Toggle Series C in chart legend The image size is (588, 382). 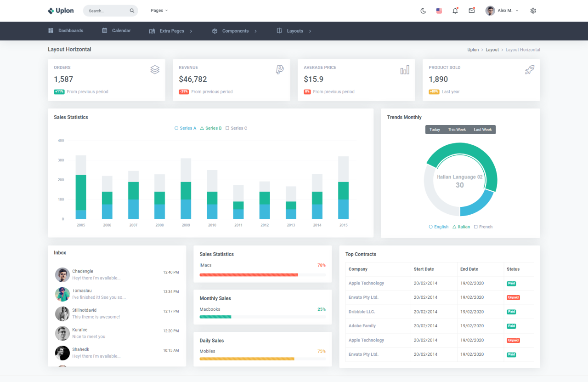coord(237,128)
